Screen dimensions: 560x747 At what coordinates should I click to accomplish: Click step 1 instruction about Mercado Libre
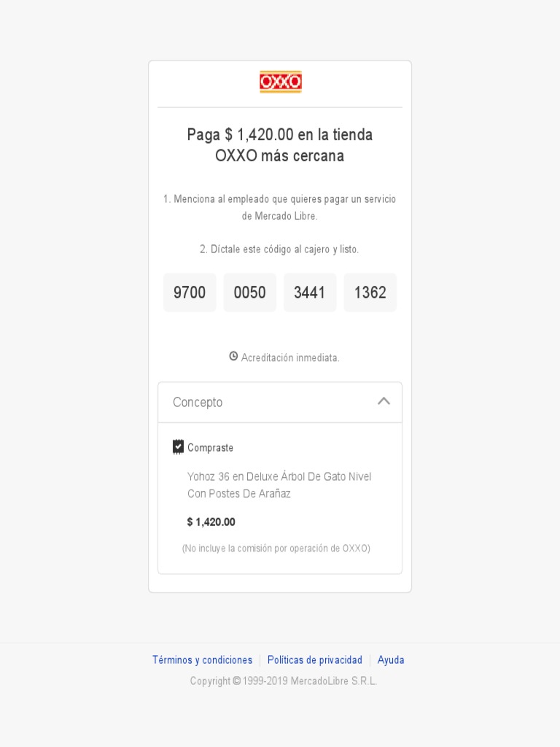[280, 208]
